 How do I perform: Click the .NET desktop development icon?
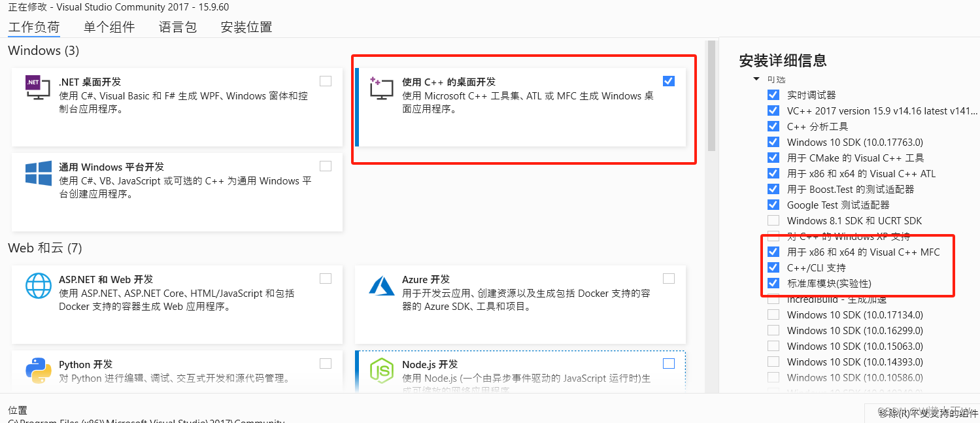38,88
